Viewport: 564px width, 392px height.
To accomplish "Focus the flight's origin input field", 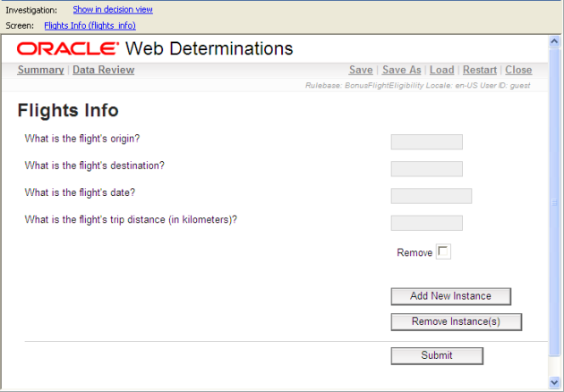I will [427, 142].
